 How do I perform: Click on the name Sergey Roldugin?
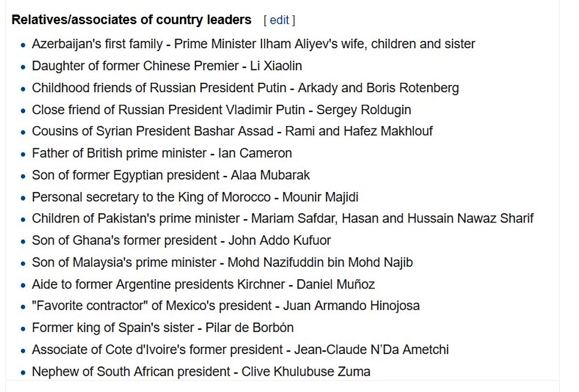pos(363,109)
